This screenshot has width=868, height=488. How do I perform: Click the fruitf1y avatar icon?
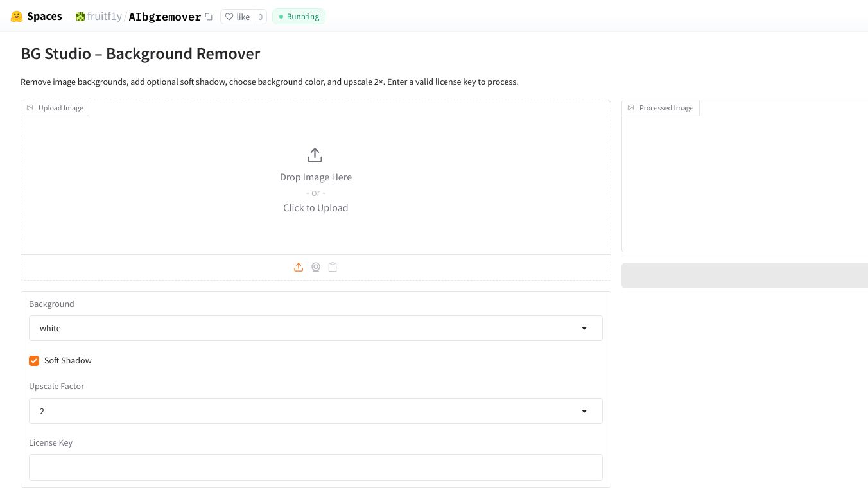point(80,17)
